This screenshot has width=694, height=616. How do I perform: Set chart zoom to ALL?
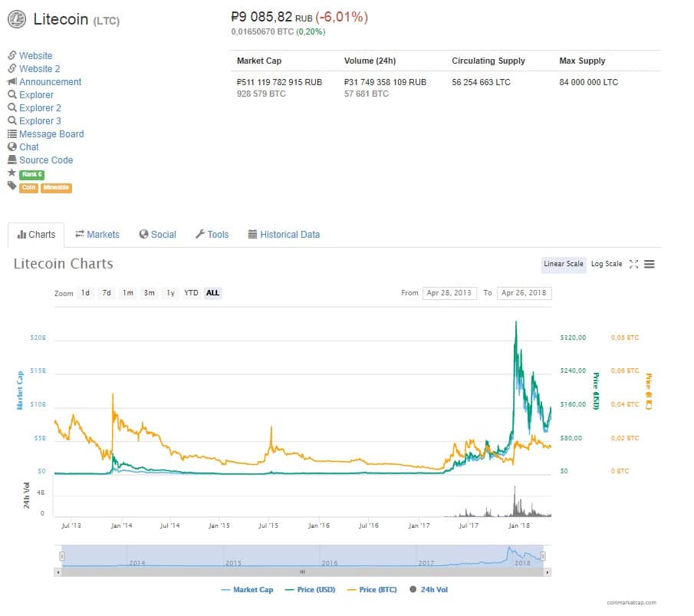click(x=213, y=293)
